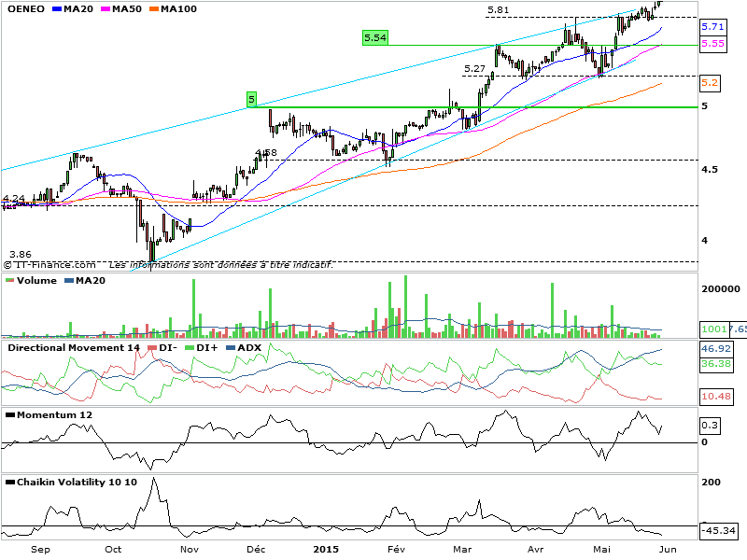Click the 36.38 DI+ value box

click(x=716, y=364)
